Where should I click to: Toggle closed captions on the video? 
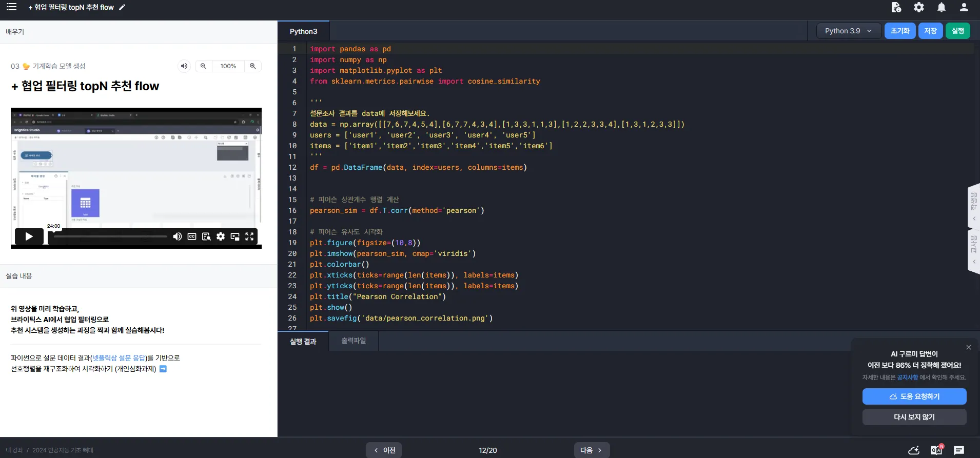pos(192,236)
